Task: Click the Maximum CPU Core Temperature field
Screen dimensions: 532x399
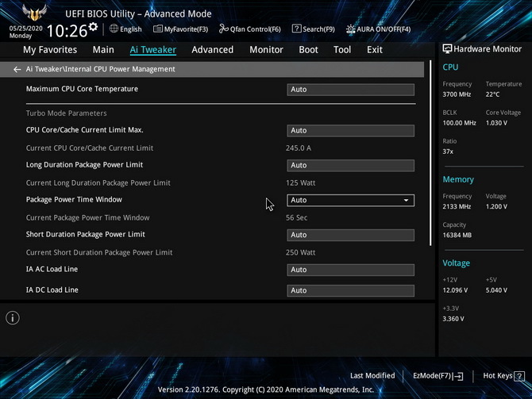Action: 350,90
